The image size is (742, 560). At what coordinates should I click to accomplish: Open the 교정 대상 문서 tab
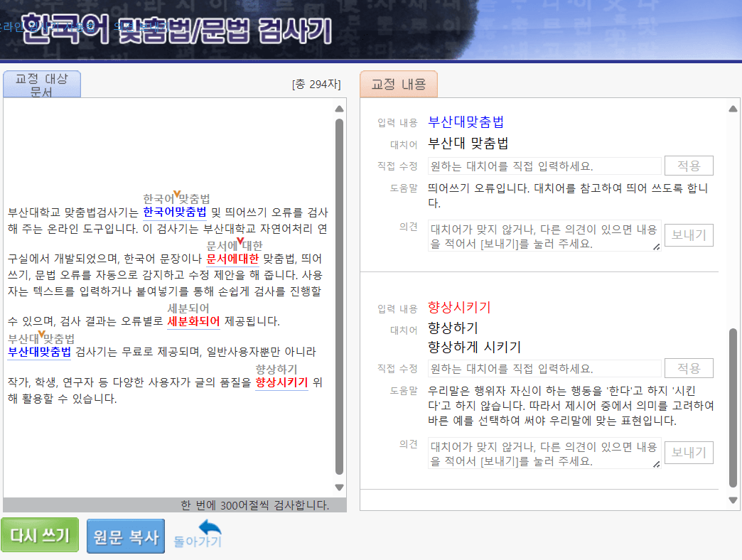click(x=42, y=84)
